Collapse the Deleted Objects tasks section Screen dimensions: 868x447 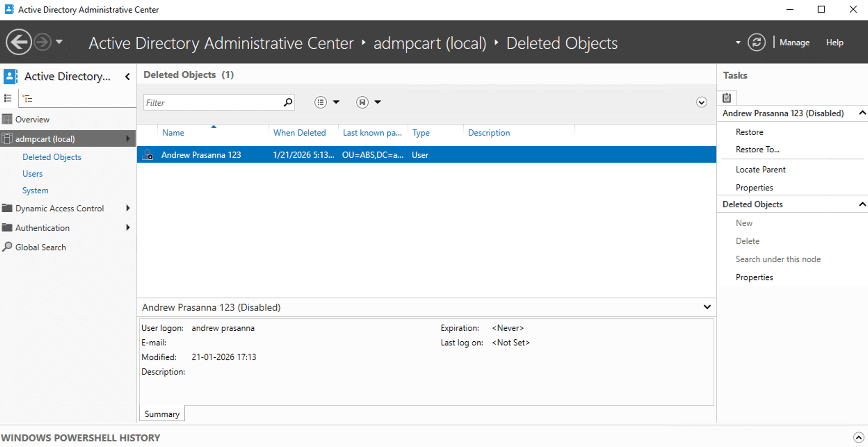pos(862,204)
